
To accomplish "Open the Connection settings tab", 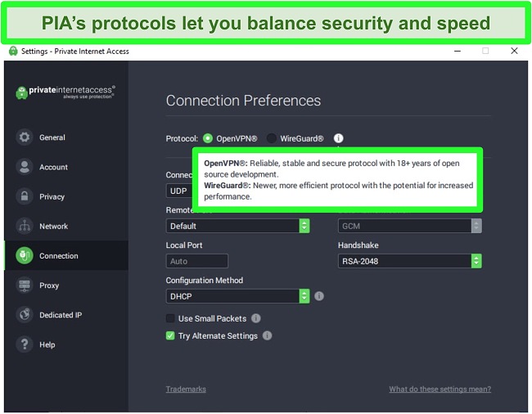I will (x=66, y=255).
